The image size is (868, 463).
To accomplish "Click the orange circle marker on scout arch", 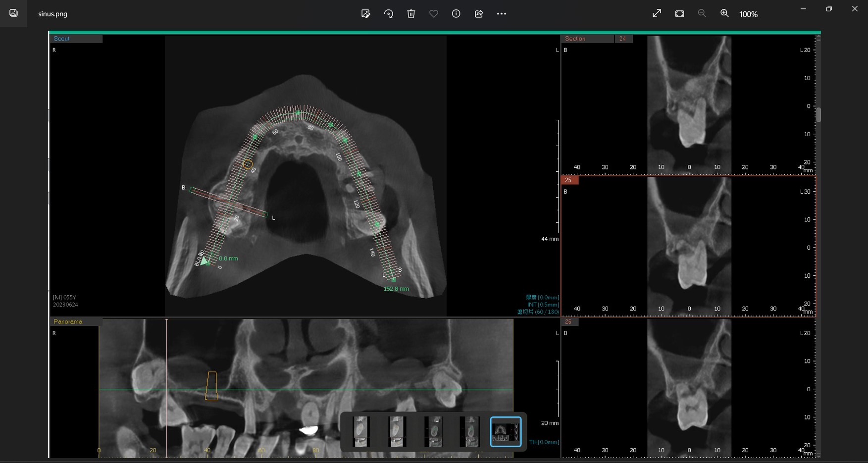I will (x=248, y=163).
